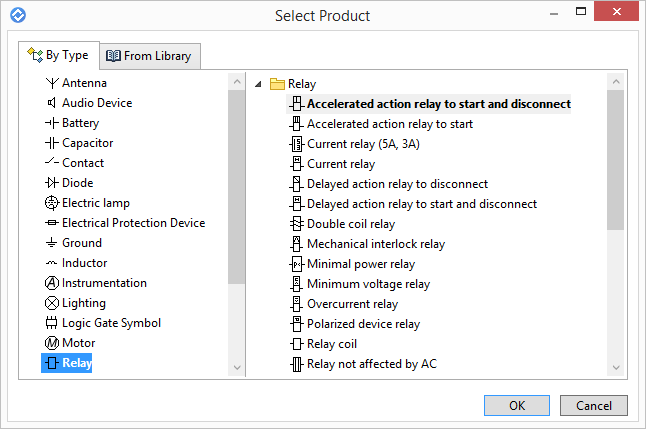
Task: Click the Capacitor symbol icon
Action: (x=52, y=143)
